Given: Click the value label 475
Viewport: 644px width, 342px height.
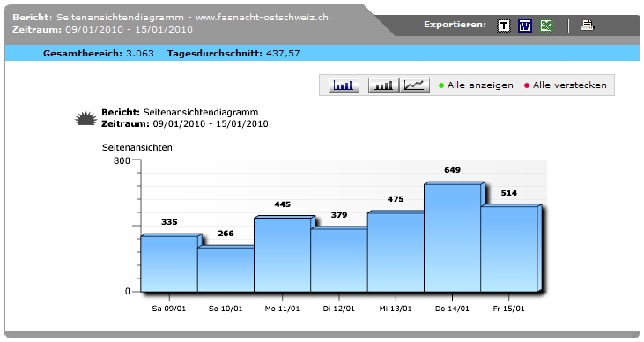Looking at the screenshot, I should pyautogui.click(x=396, y=199).
